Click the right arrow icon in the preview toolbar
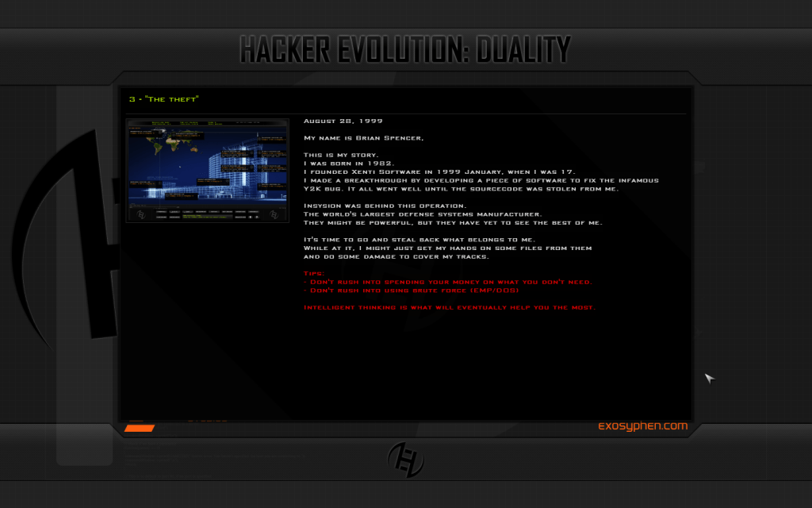812x508 pixels. 257,217
